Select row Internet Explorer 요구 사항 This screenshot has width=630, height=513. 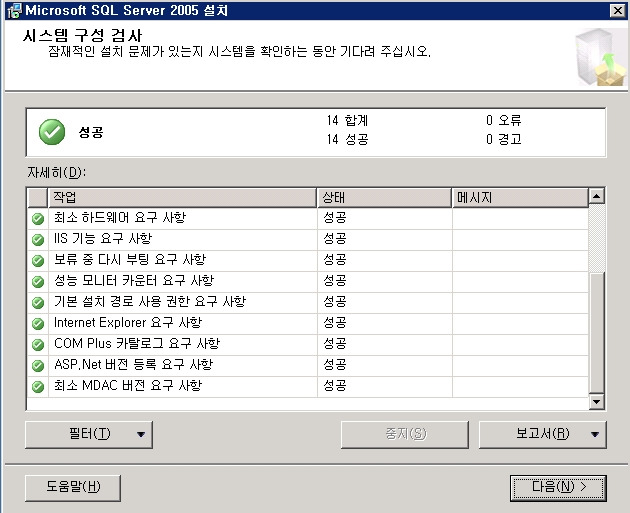(308, 323)
